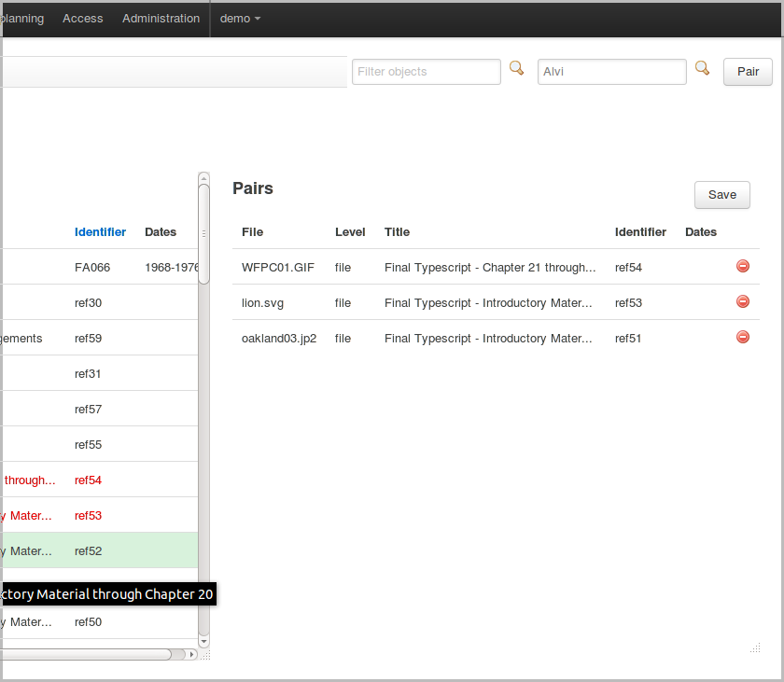The height and width of the screenshot is (682, 784).
Task: Open the Administration menu
Action: [161, 19]
